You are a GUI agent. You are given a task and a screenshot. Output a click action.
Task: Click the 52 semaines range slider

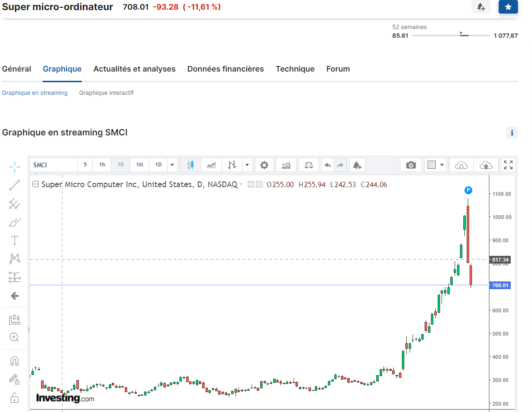(451, 35)
